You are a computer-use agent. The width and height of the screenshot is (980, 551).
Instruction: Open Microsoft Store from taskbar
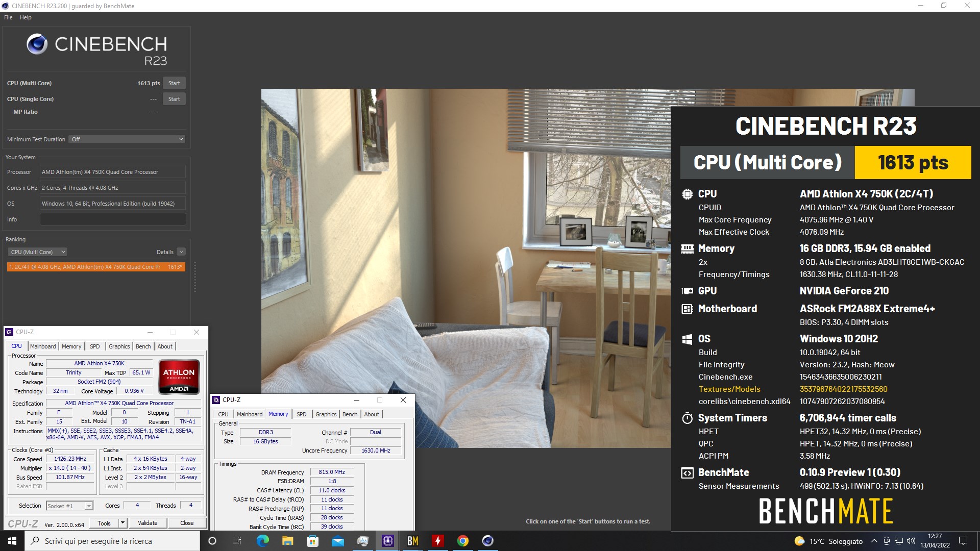[312, 541]
